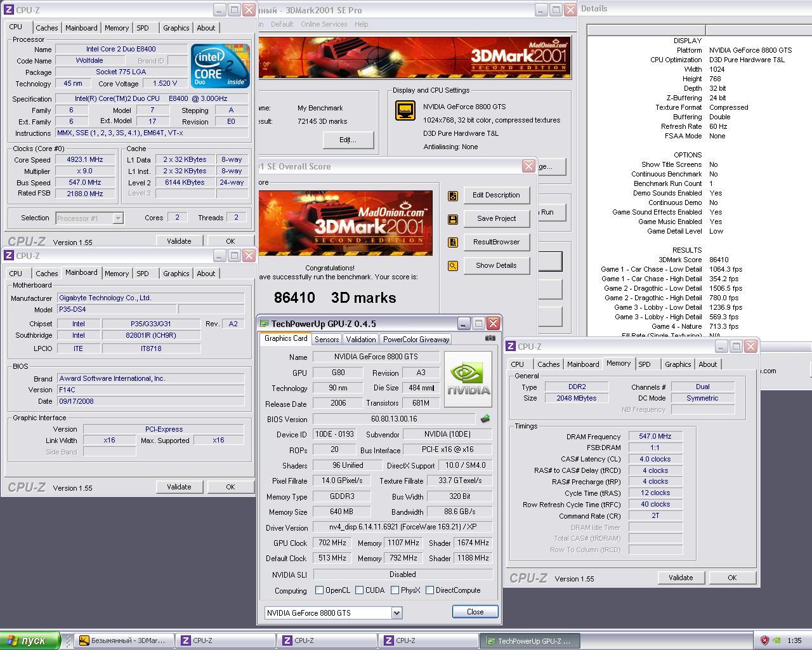Click the Intel Core 2 Duo logo

pos(220,65)
